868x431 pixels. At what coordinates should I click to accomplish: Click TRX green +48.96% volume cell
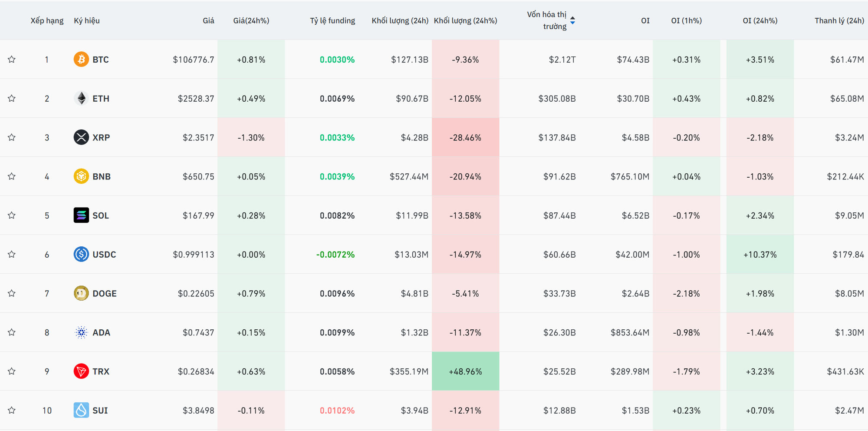coord(465,371)
